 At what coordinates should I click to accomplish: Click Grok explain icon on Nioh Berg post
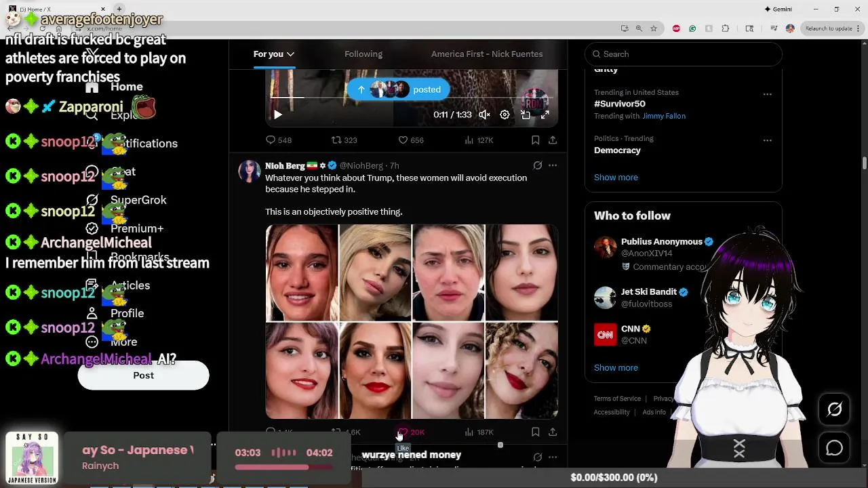point(538,165)
